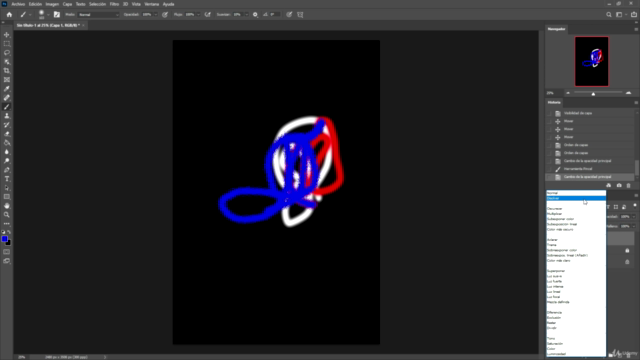Open the Navigator panel menu

[x=636, y=29]
